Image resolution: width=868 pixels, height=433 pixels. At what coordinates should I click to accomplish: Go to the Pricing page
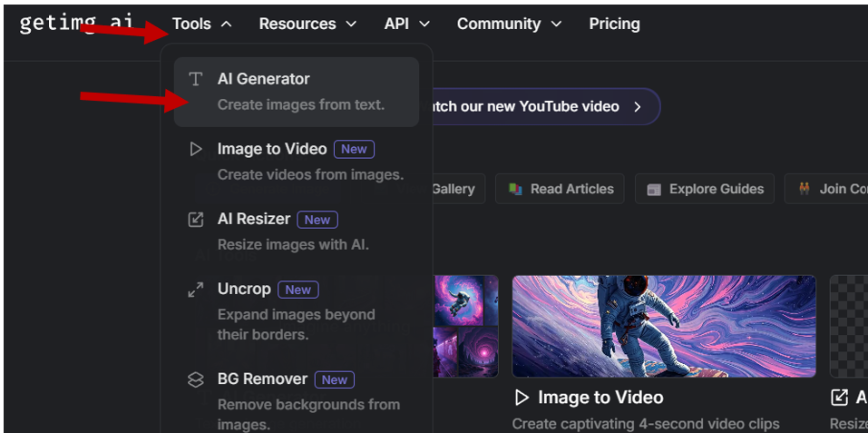click(614, 24)
